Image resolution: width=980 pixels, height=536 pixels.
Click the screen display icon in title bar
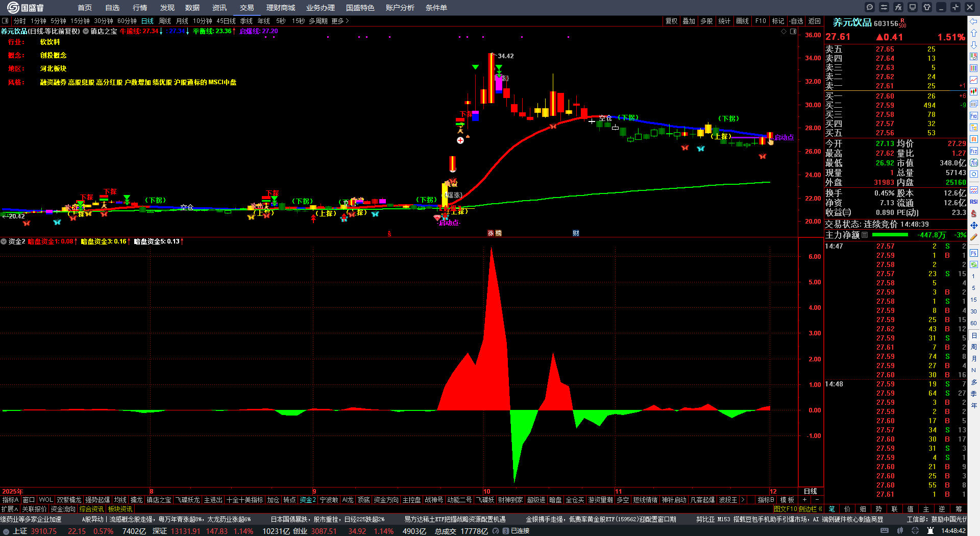pos(913,7)
